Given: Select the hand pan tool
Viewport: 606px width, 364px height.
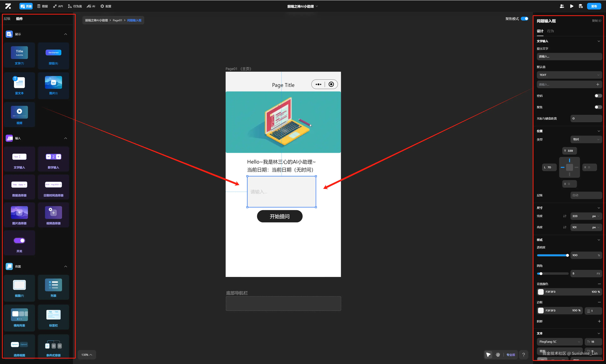Looking at the screenshot, I should pyautogui.click(x=498, y=355).
